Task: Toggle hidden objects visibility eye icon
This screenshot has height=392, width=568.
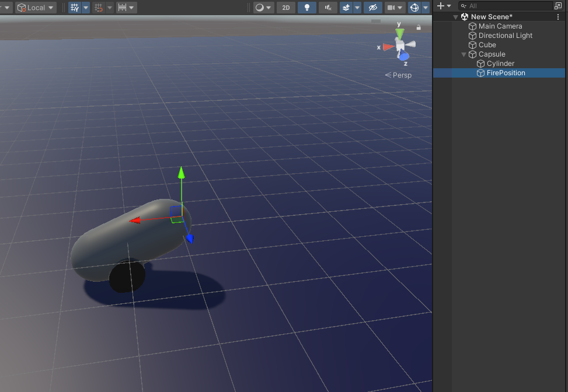Action: pyautogui.click(x=373, y=8)
